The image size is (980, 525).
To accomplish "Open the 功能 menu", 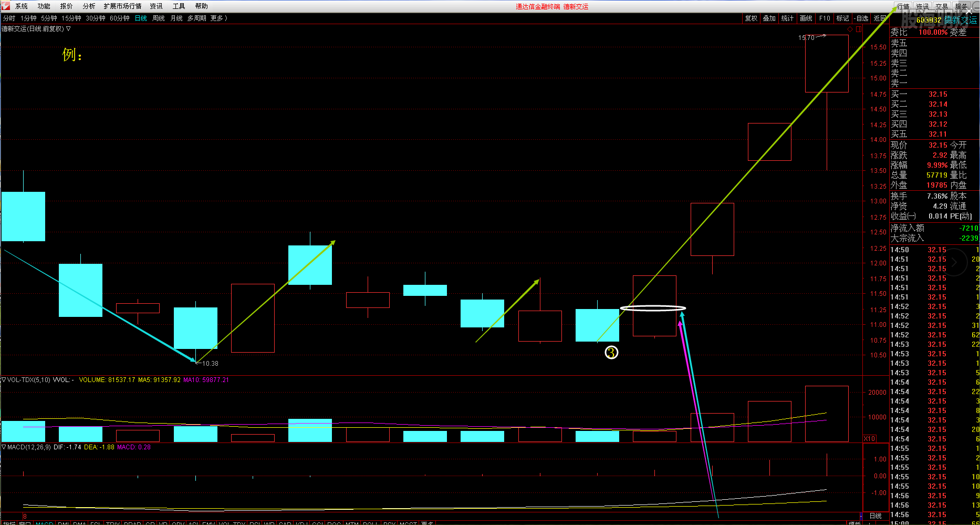I will click(44, 6).
